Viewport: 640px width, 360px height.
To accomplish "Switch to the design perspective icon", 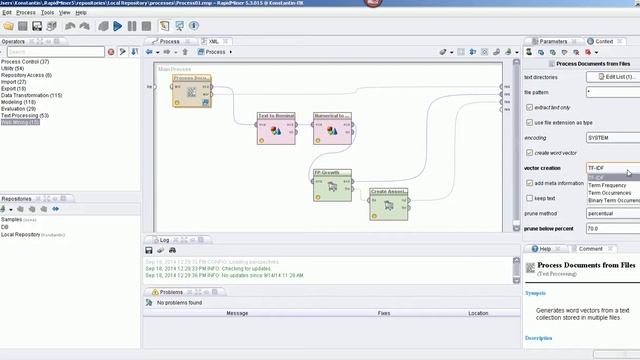I will (x=164, y=26).
